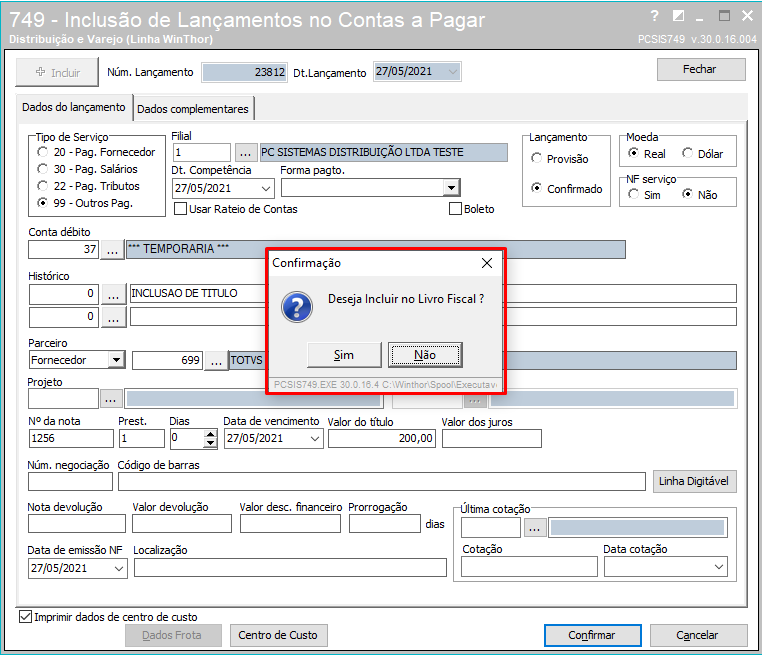
Task: Switch to Dados do lançamento tab
Action: coord(74,107)
